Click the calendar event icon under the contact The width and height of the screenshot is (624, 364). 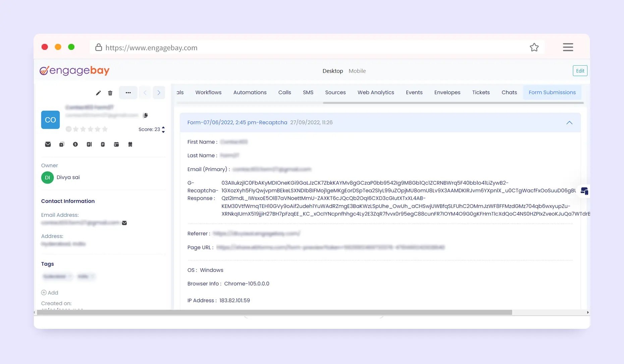(x=116, y=144)
